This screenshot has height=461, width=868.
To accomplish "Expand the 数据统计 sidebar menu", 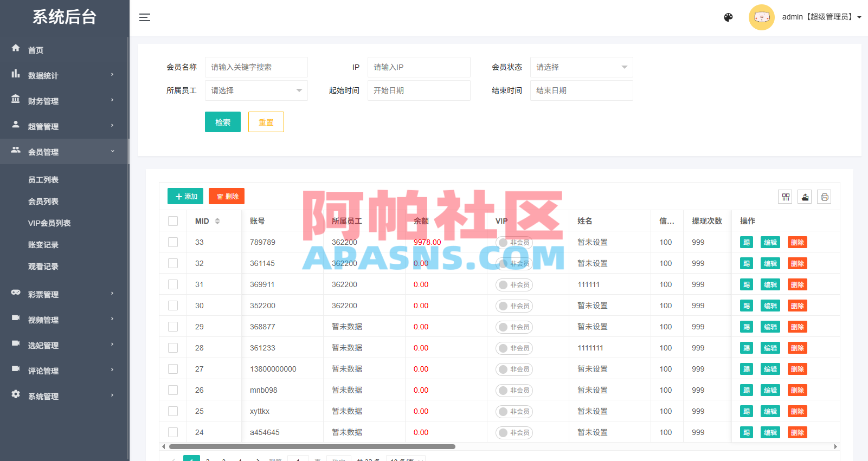I will click(x=65, y=75).
